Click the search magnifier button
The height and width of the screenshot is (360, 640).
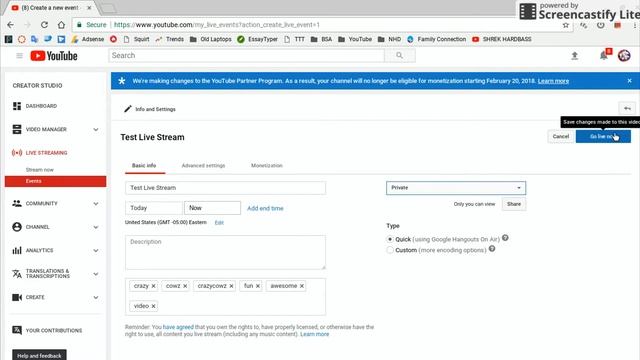(400, 56)
